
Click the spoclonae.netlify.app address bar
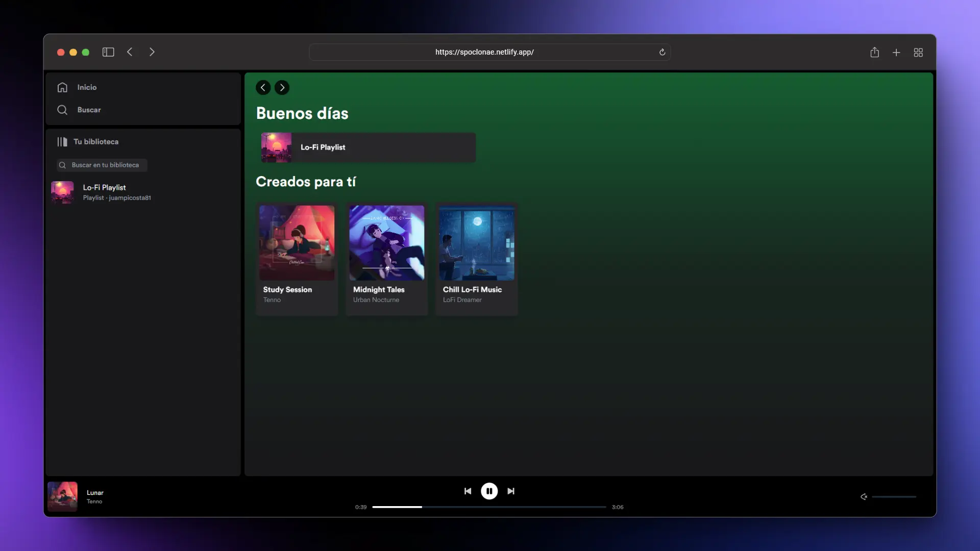click(x=489, y=52)
